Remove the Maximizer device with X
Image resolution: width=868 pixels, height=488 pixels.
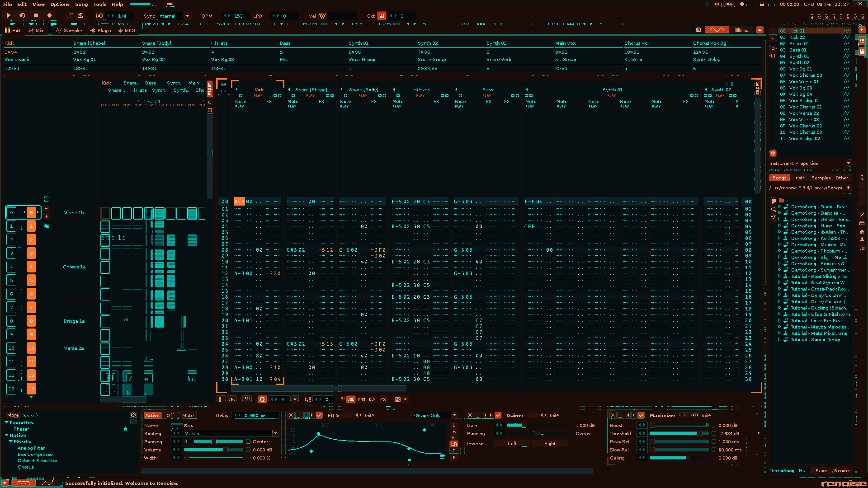pyautogui.click(x=613, y=415)
